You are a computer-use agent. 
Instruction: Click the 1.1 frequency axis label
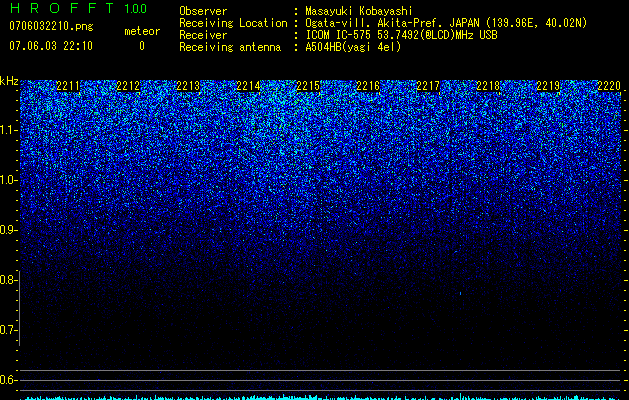pyautogui.click(x=8, y=130)
